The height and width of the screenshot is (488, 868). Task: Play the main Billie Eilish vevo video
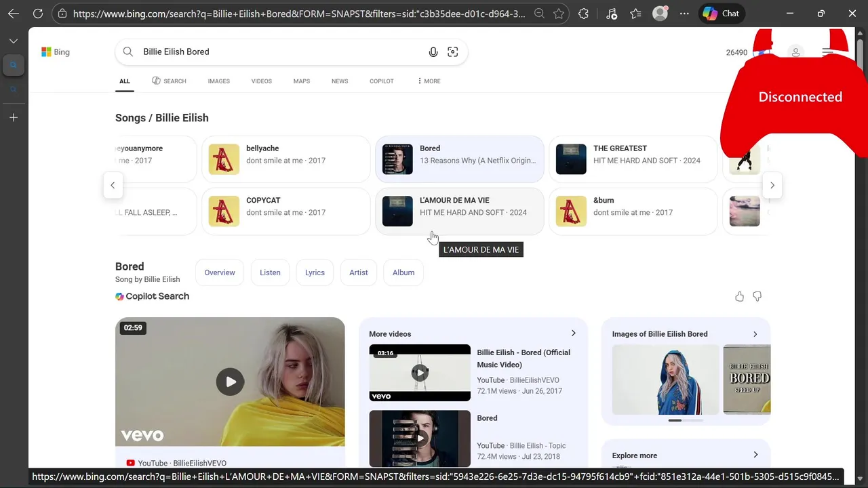tap(231, 382)
